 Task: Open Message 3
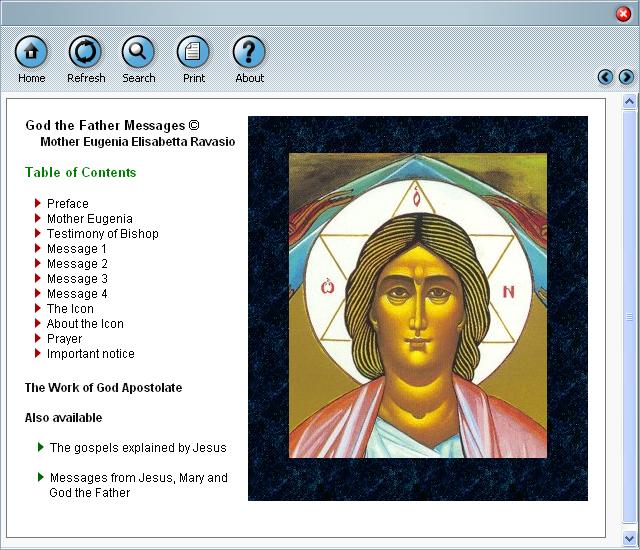(x=77, y=279)
